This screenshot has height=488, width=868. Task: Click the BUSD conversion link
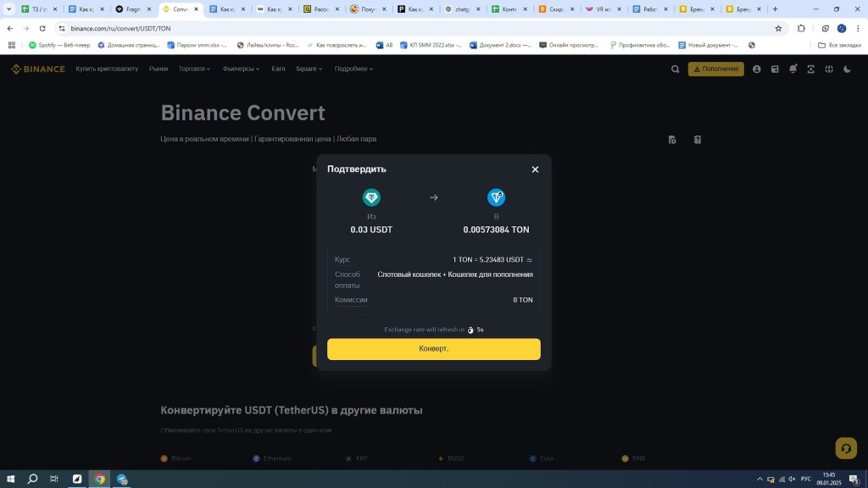(451, 458)
